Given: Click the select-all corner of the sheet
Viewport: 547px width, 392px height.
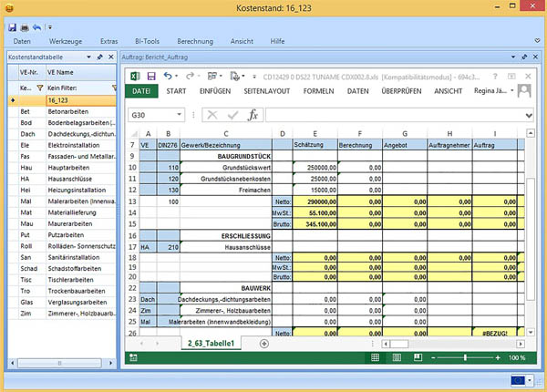Looking at the screenshot, I should click(x=134, y=134).
